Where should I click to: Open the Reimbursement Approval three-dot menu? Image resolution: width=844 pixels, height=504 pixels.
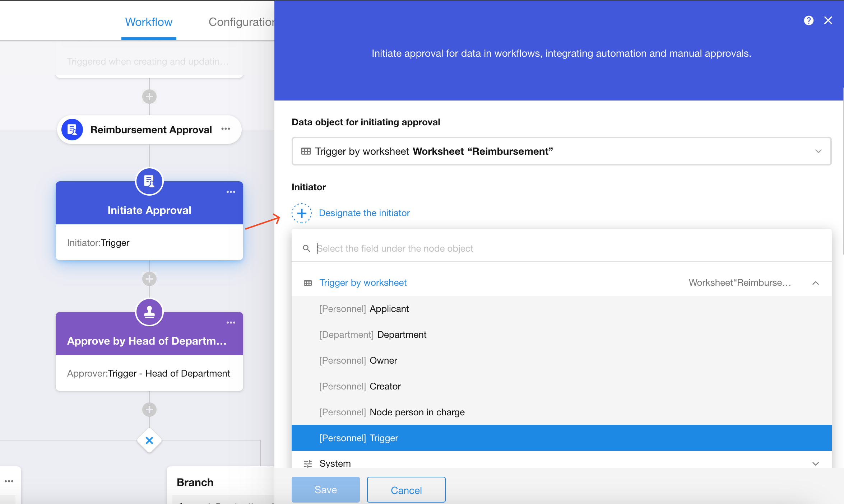[x=226, y=129]
